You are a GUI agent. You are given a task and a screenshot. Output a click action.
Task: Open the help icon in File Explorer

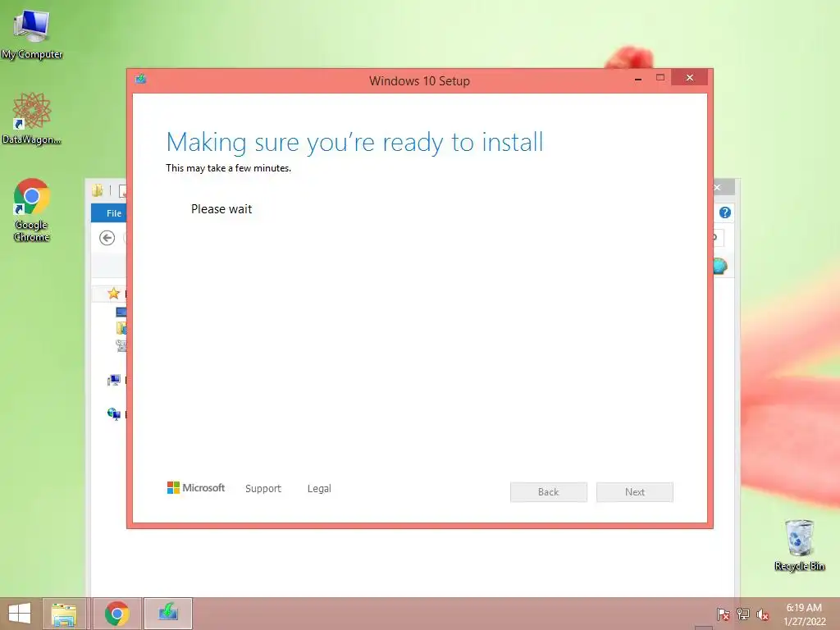(725, 212)
